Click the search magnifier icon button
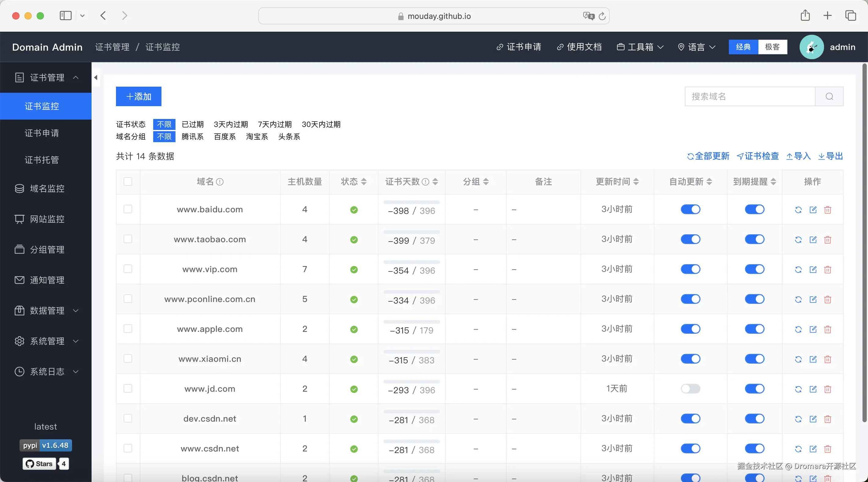This screenshot has width=868, height=482. 829,97
